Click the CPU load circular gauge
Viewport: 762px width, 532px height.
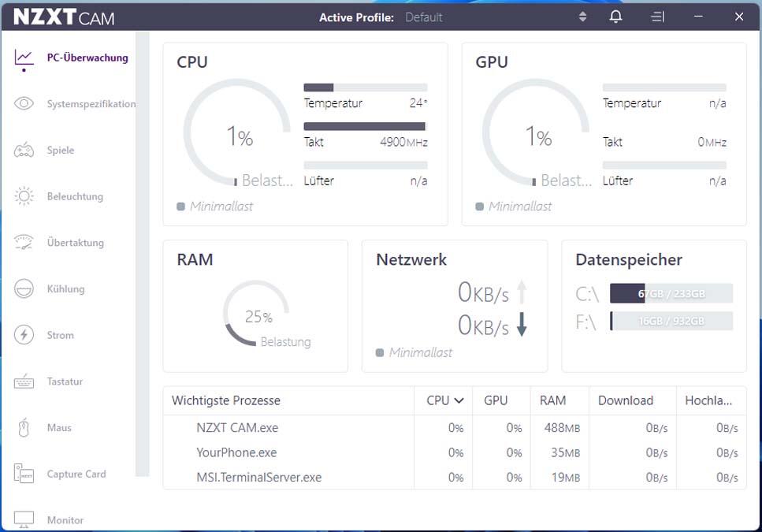click(x=237, y=132)
